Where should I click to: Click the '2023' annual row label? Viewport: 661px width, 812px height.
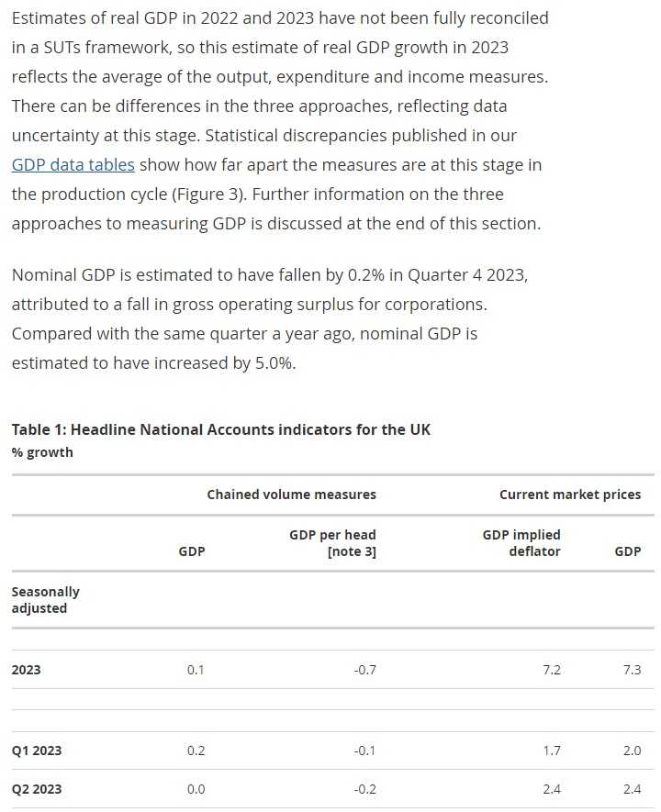click(x=26, y=670)
